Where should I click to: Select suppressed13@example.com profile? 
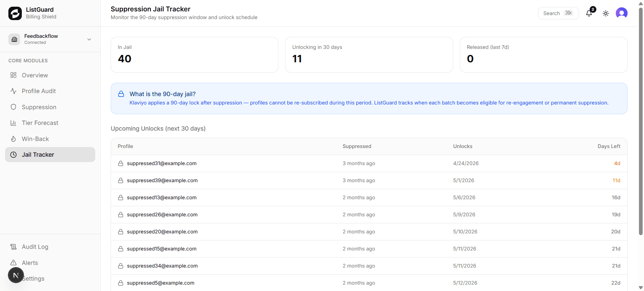(162, 198)
